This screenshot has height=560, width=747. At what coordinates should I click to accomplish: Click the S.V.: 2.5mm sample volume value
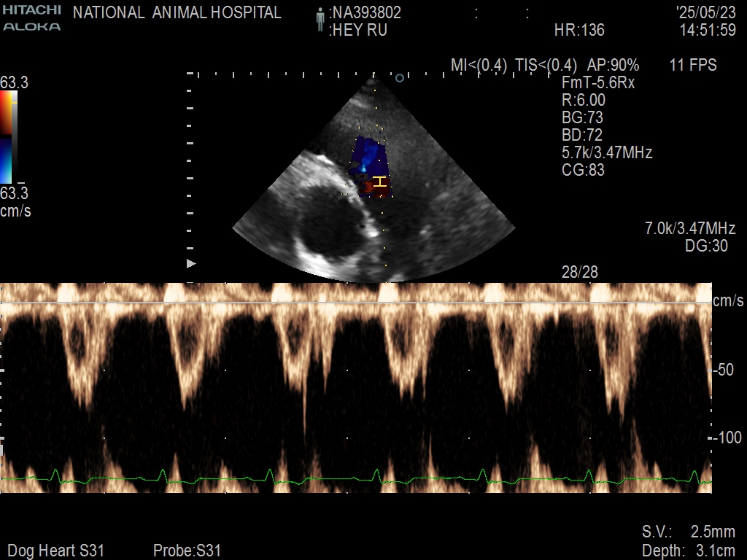(688, 532)
